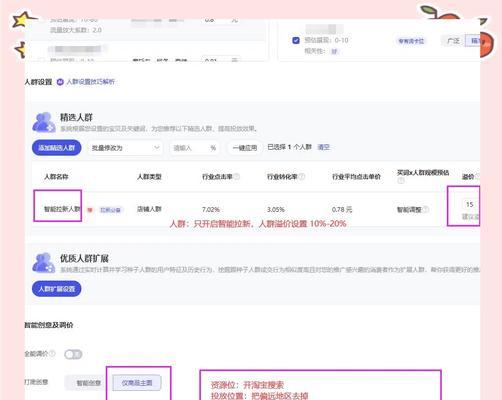
Task: Click the 7.02% click-rate value
Action: pyautogui.click(x=211, y=210)
